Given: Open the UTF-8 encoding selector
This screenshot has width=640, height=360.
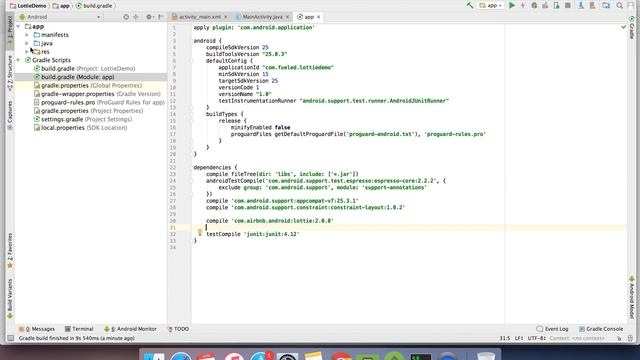Looking at the screenshot, I should pyautogui.click(x=536, y=338).
